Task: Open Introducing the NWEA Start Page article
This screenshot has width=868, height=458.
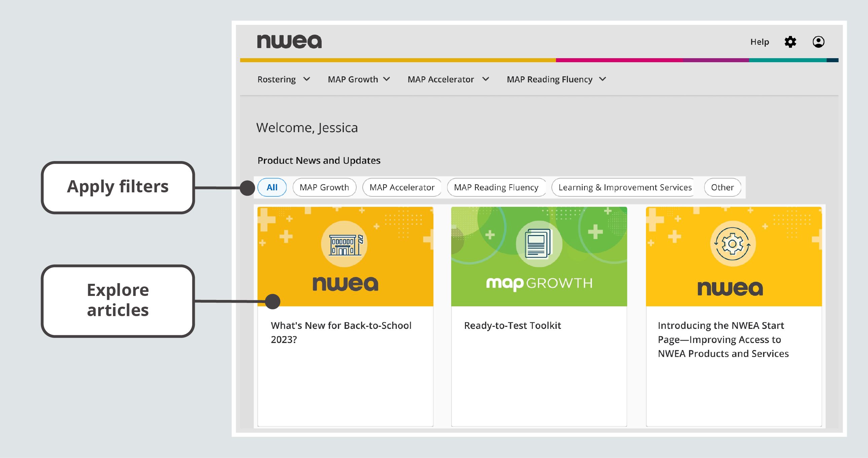Action: (723, 339)
